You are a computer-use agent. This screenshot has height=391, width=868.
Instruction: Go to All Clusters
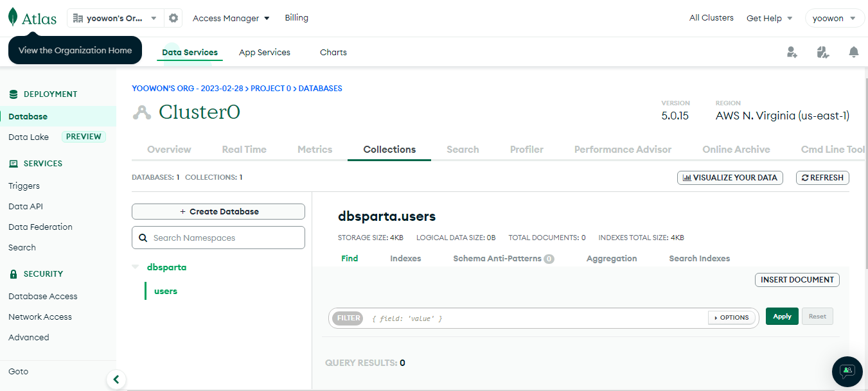711,18
